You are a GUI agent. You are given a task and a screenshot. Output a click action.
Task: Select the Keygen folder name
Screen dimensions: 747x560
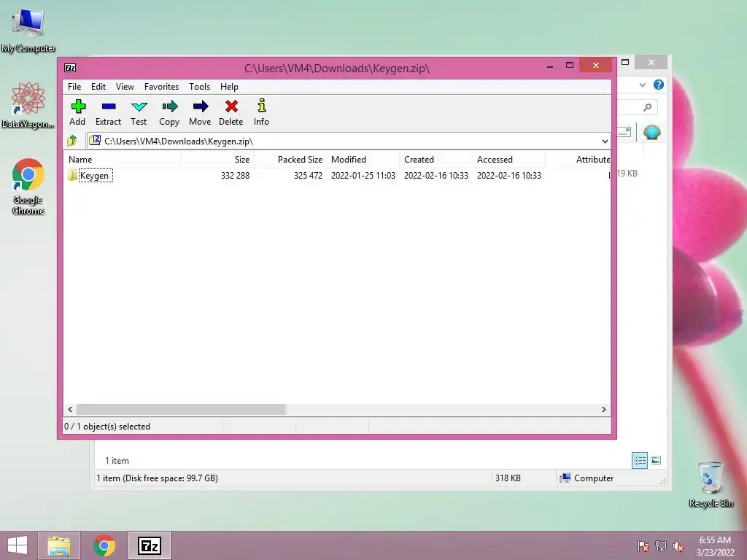96,175
